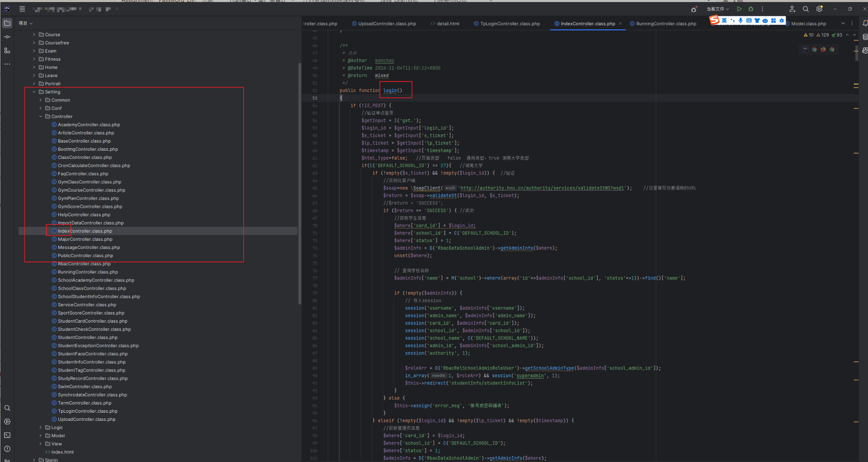
Task: Toggle Sogou voice input microphone
Action: tap(741, 20)
